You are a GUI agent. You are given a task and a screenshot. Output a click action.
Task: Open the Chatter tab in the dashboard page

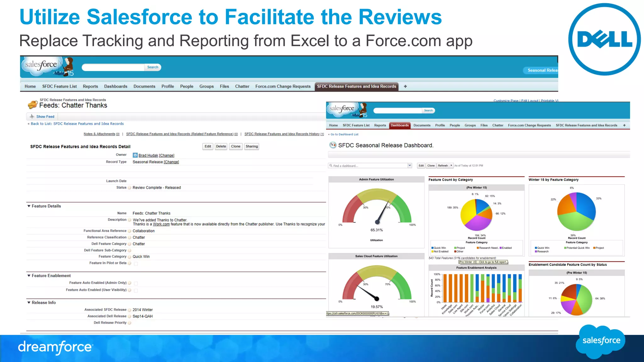(498, 125)
